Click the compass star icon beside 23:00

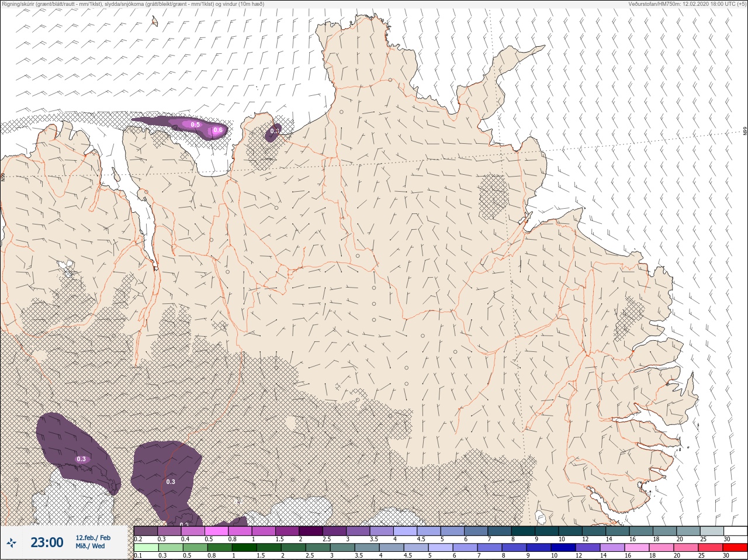(x=11, y=542)
